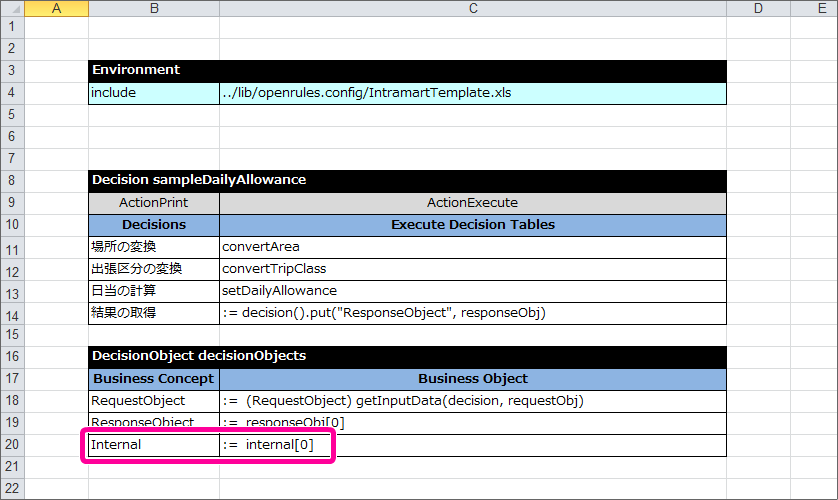The width and height of the screenshot is (838, 500).
Task: Click the 'Business Concept' heading cell
Action: [x=154, y=379]
